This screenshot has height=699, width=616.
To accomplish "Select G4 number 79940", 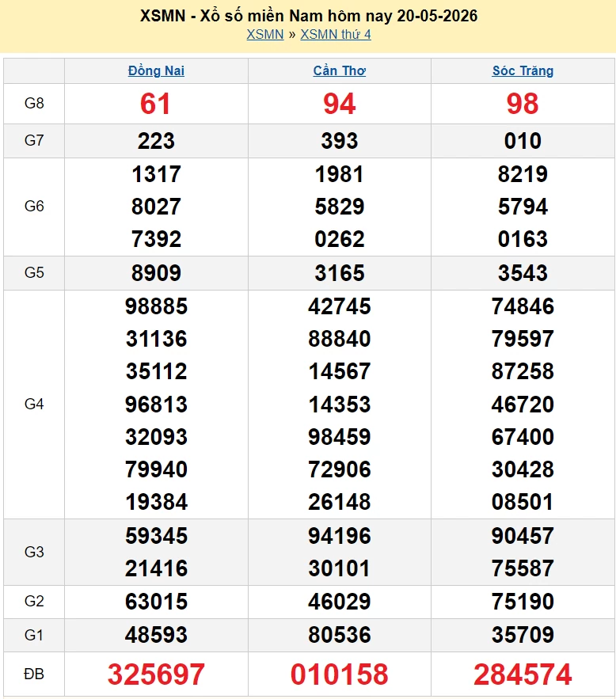I will click(x=157, y=470).
